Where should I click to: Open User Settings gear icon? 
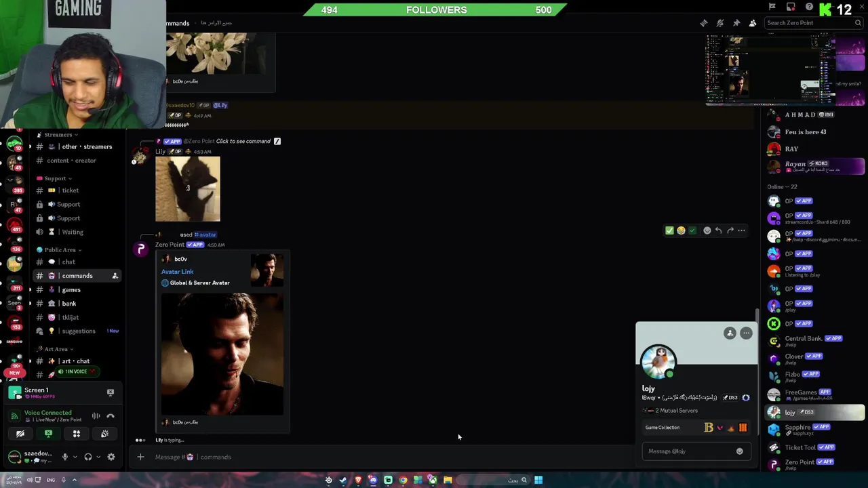pos(111,457)
